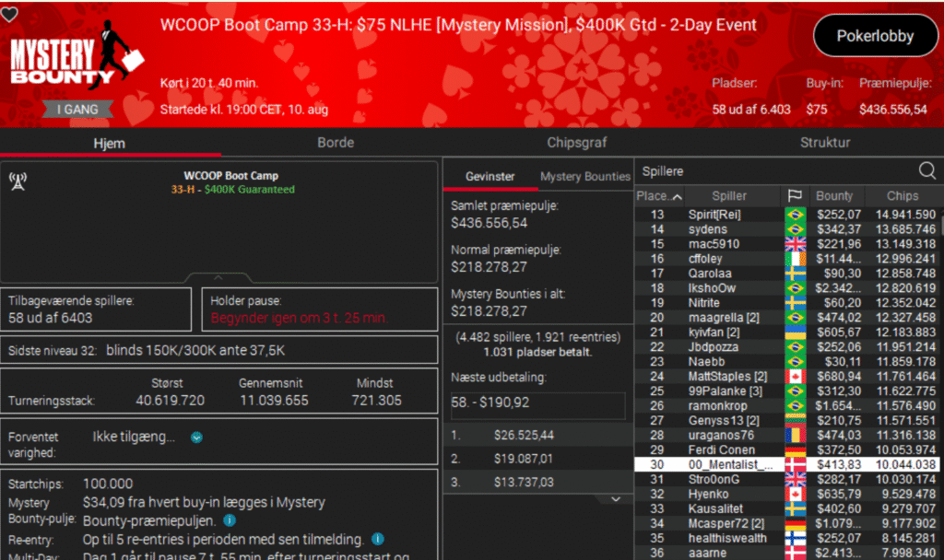Switch to the Borde tab

(x=336, y=143)
